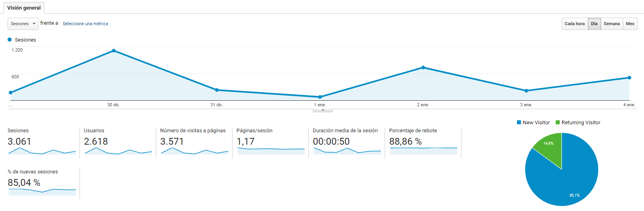Open the % de nuevas sesiones sparkline
Viewport: 644px width, 211px height.
[x=42, y=192]
